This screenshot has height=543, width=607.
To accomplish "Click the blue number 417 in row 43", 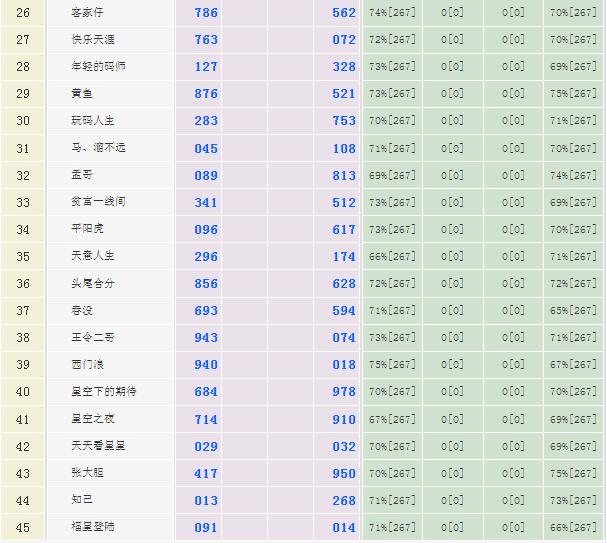I will coord(206,473).
